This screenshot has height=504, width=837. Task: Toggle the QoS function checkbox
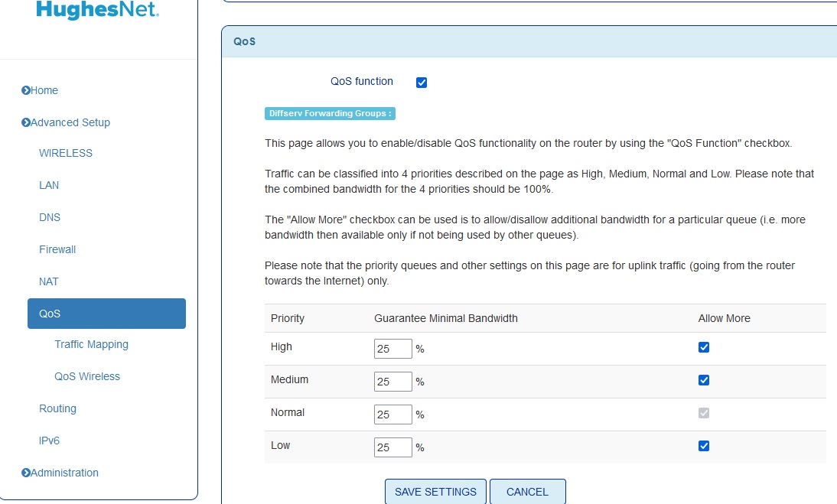422,82
